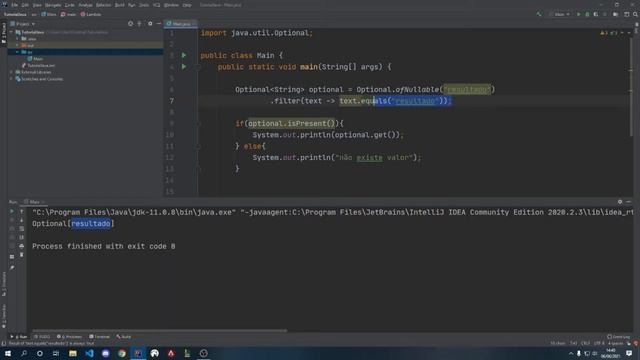Click the pin tab icon in Run panel
The height and width of the screenshot is (360, 640).
point(12,268)
